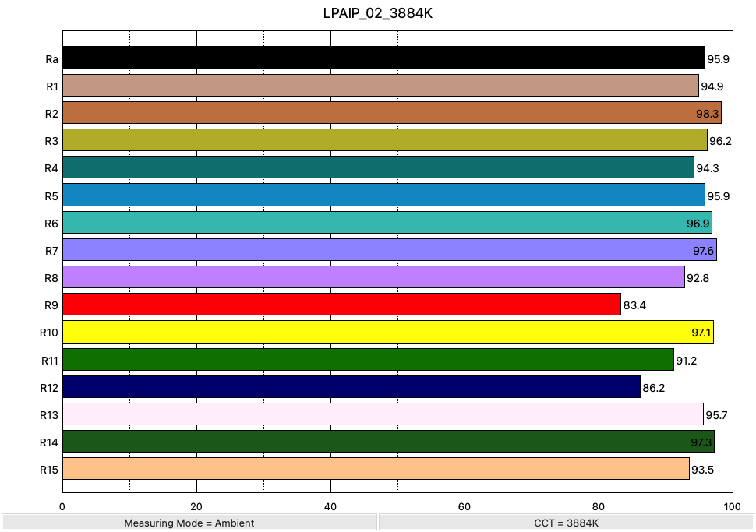Screen dimensions: 756x532
Task: Click the x-axis tick label 60
Action: click(x=465, y=506)
